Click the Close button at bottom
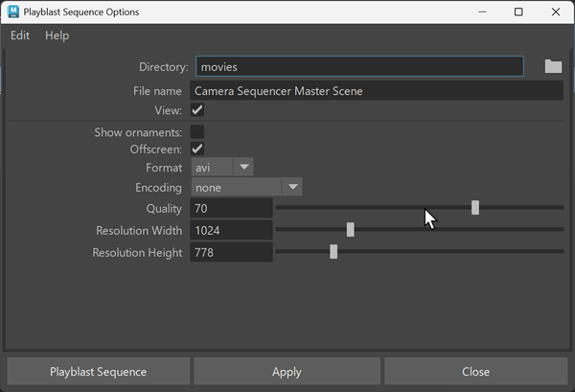This screenshot has height=392, width=575. 475,372
